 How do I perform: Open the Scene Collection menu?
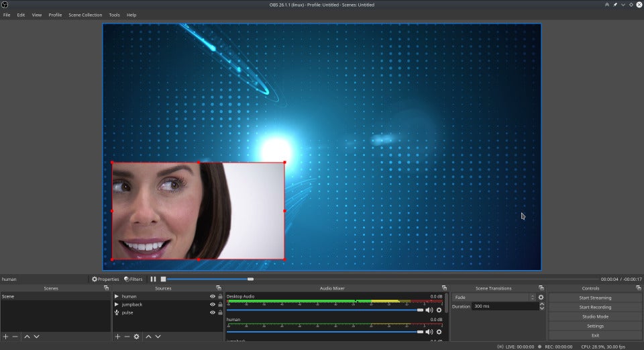85,15
